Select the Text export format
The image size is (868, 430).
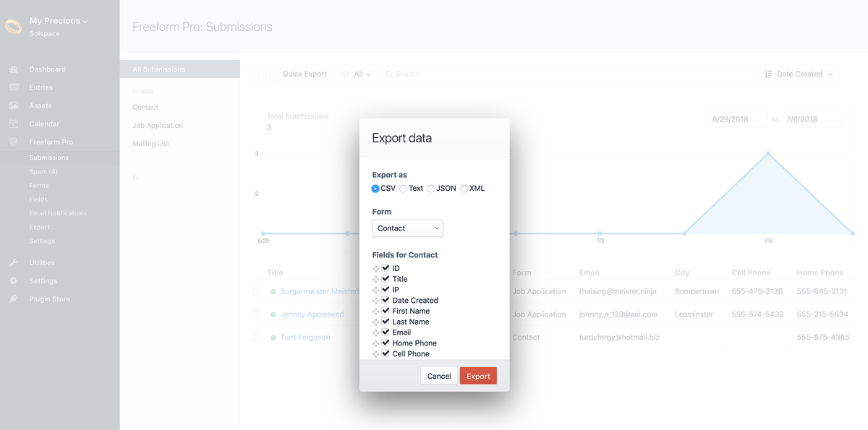404,189
